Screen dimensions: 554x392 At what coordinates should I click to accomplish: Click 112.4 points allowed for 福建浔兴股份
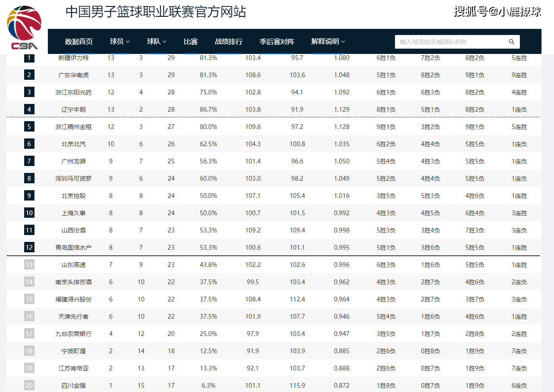(x=297, y=299)
